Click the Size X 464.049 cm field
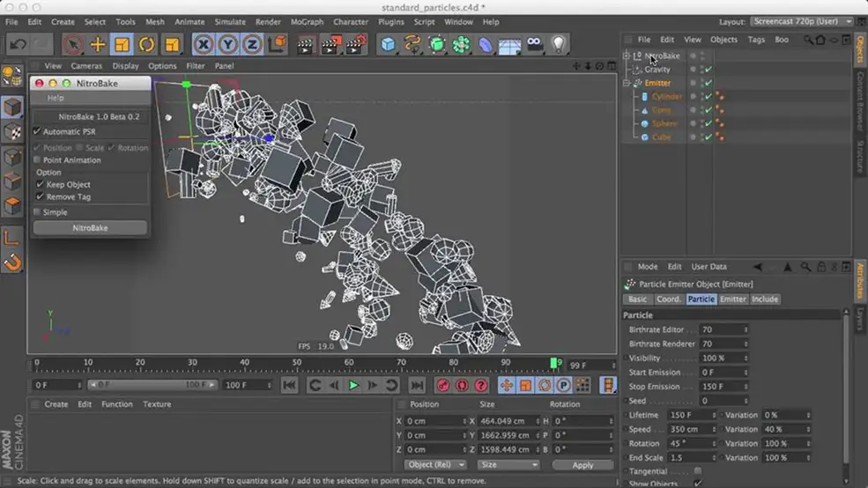This screenshot has width=868, height=488. click(x=508, y=421)
